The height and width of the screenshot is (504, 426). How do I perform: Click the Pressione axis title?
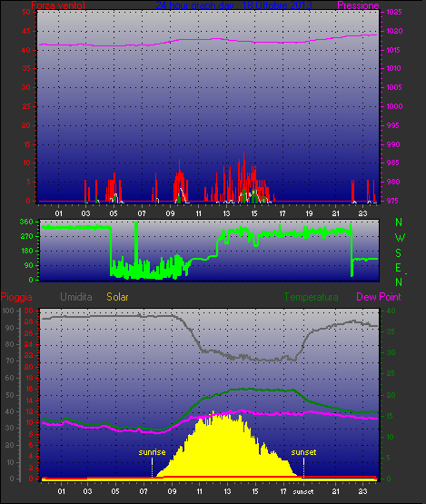pyautogui.click(x=358, y=5)
